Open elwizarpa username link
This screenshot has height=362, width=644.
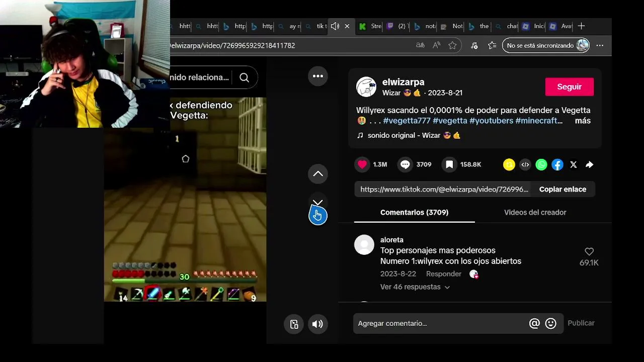(403, 82)
